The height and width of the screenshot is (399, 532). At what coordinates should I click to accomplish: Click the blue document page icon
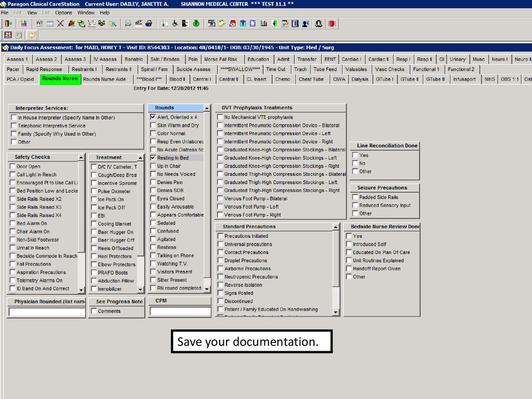253,23
